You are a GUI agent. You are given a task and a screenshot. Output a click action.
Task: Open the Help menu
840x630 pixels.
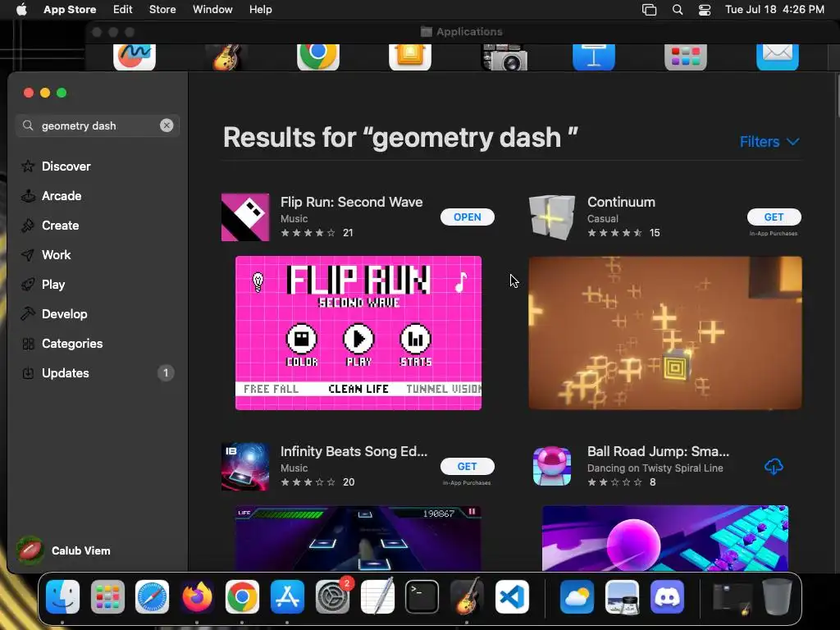coord(260,9)
